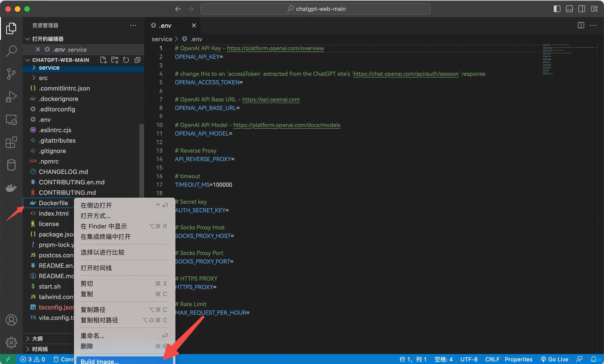Toggle primary side bar visibility
Image resolution: width=604 pixels, height=364 pixels.
coord(557,9)
